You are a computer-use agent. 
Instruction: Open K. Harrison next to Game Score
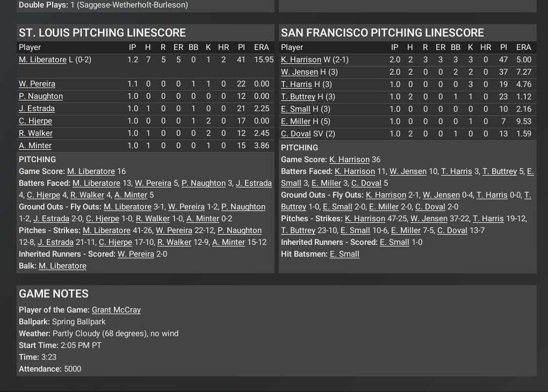pyautogui.click(x=349, y=159)
